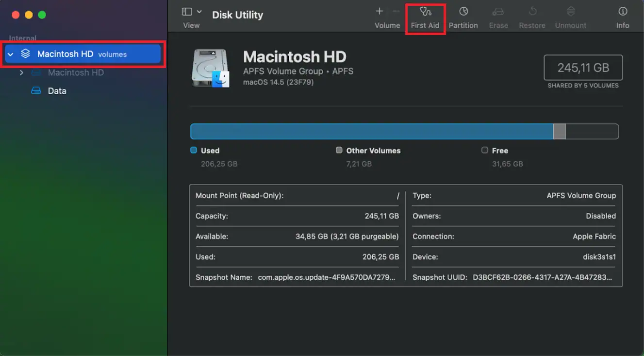
Task: Click the Disk Utility window title
Action: tap(237, 15)
